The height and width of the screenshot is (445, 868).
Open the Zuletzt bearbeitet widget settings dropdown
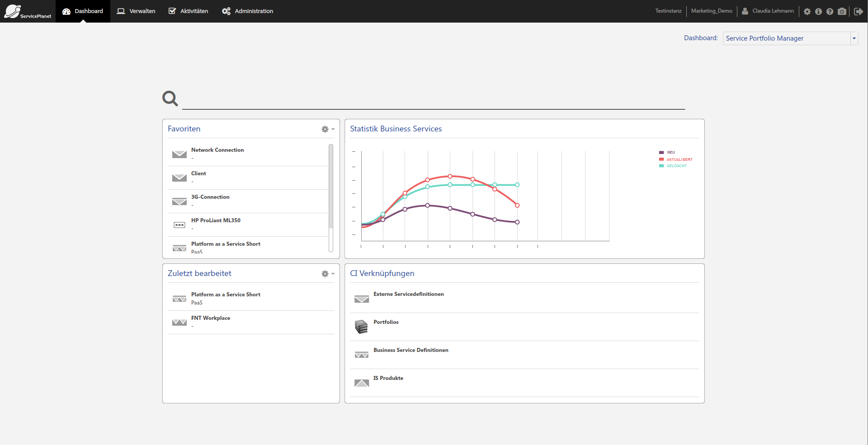[x=327, y=273]
